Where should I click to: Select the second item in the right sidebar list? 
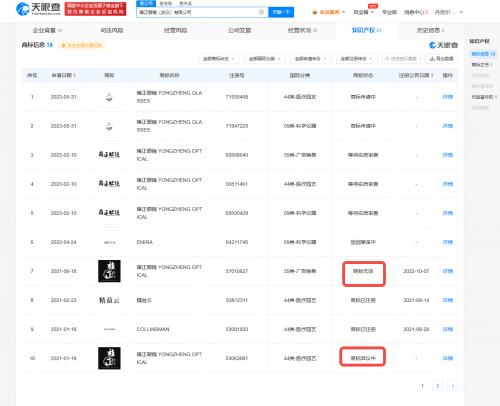pos(482,65)
